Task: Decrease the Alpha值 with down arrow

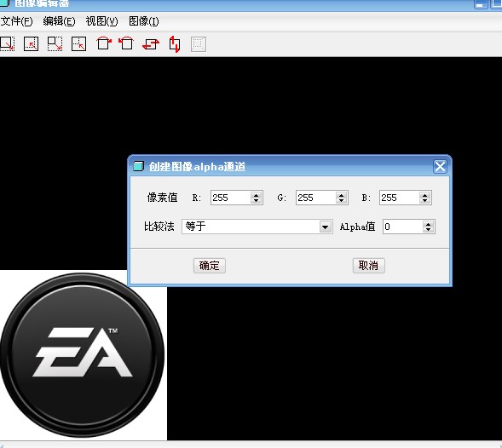Action: tap(429, 230)
